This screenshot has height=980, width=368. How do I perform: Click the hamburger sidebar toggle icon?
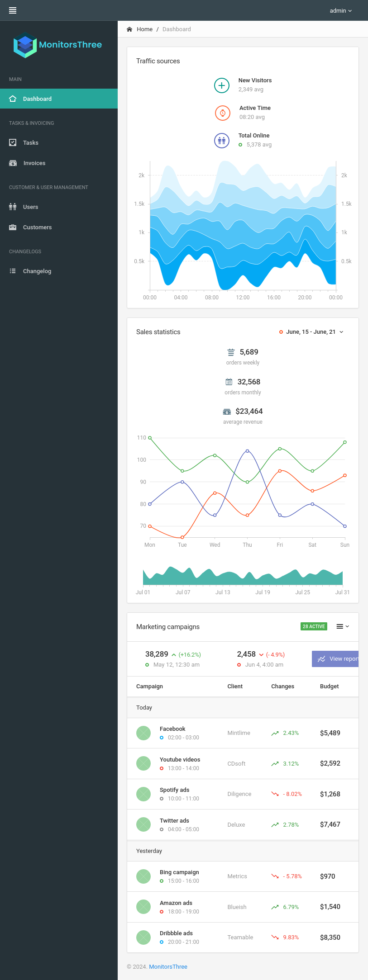(13, 10)
